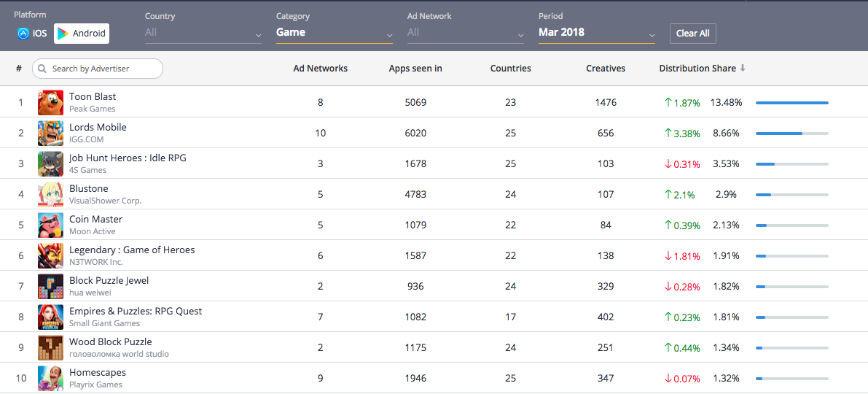Switch platform to iOS
The image size is (868, 394).
click(31, 34)
